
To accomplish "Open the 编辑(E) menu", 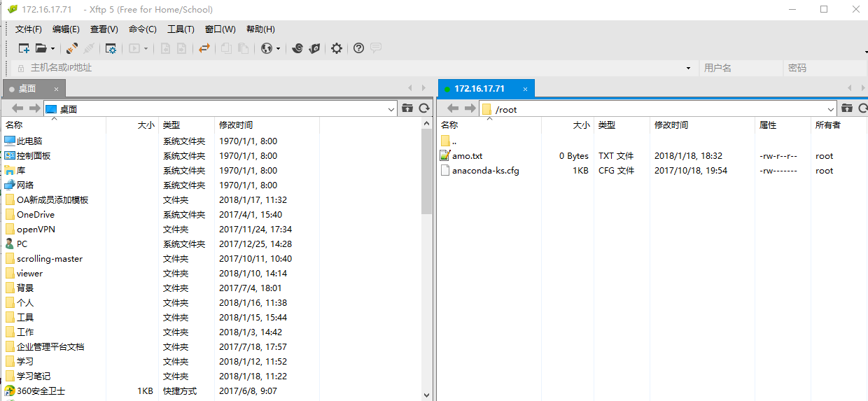I will point(66,29).
